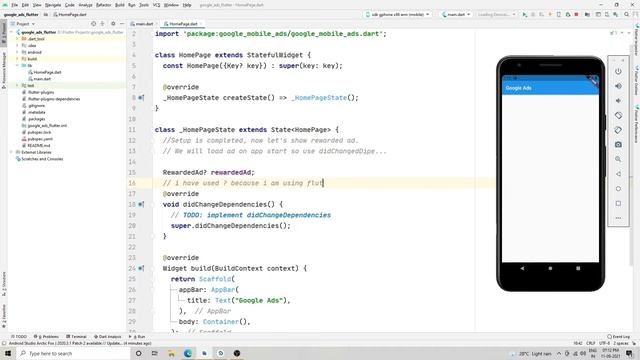Collapse the lib folder

click(17, 65)
